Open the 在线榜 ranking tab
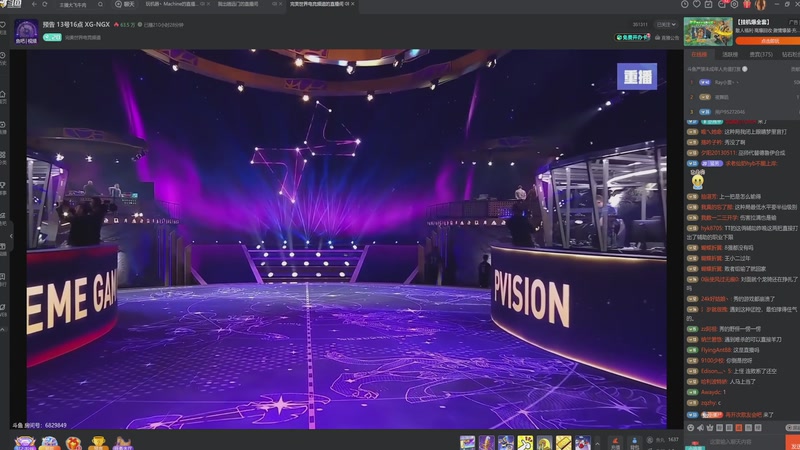The image size is (800, 450). (x=699, y=54)
